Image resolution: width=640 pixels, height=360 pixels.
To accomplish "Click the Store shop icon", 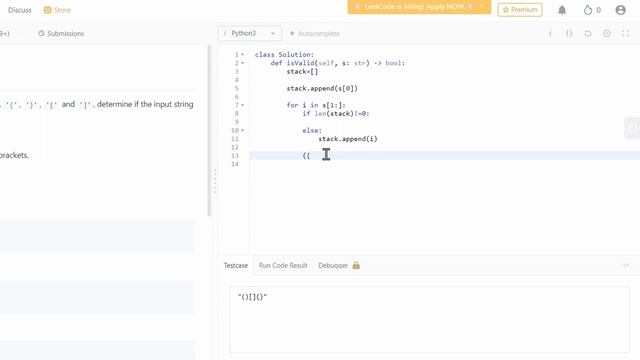I will pos(47,10).
